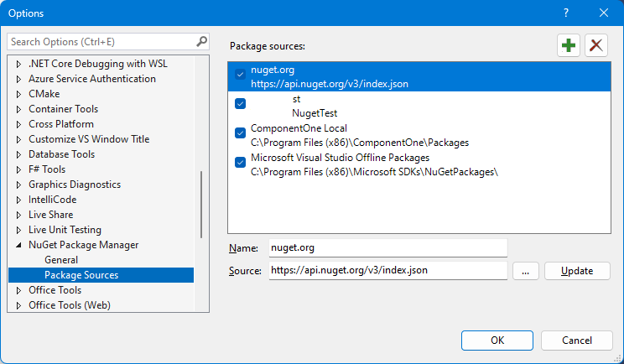The height and width of the screenshot is (364, 624).
Task: Select the Package Sources tree item
Action: point(101,275)
